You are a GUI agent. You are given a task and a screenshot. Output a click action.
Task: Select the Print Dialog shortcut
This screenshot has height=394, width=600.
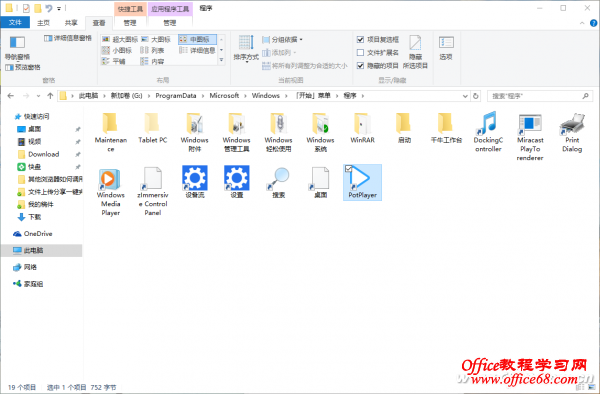click(x=572, y=132)
